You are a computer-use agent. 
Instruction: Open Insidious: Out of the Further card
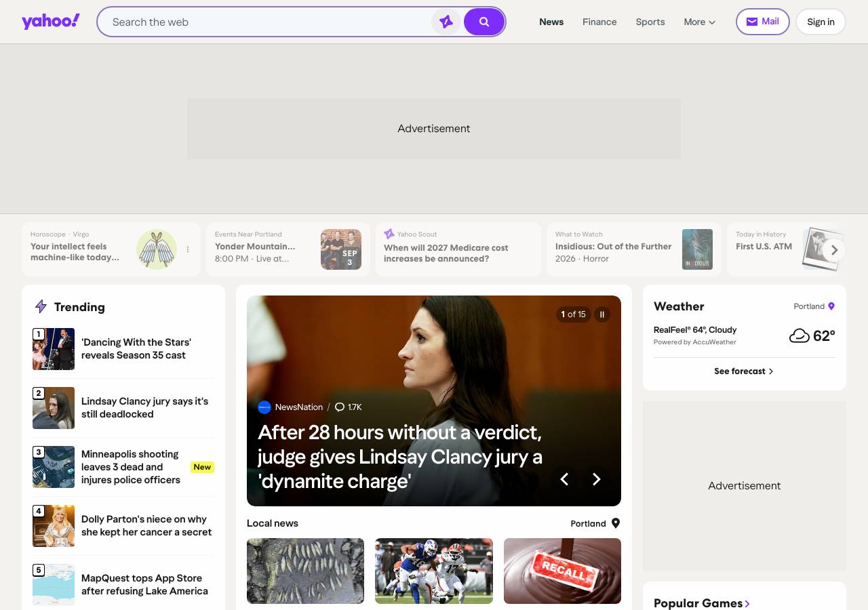tap(634, 249)
